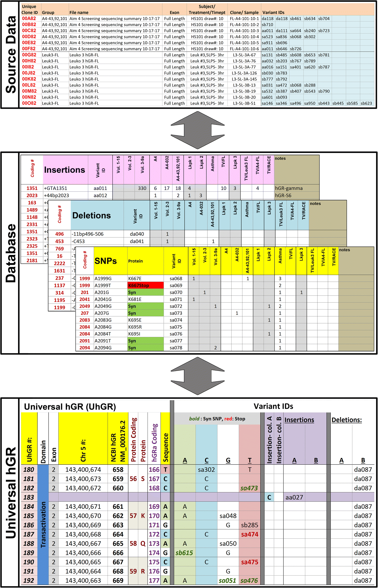Click the hGR-gamma note cell
The height and width of the screenshot is (588, 378).
point(296,188)
